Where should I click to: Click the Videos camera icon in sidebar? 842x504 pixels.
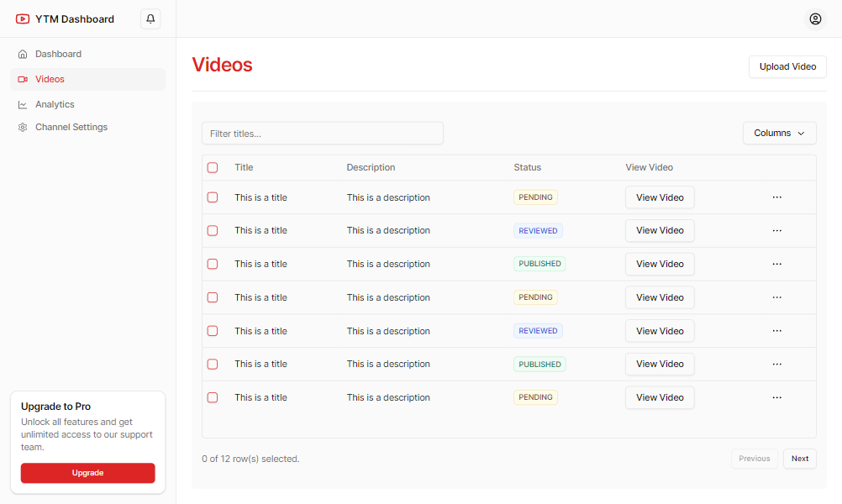[23, 79]
